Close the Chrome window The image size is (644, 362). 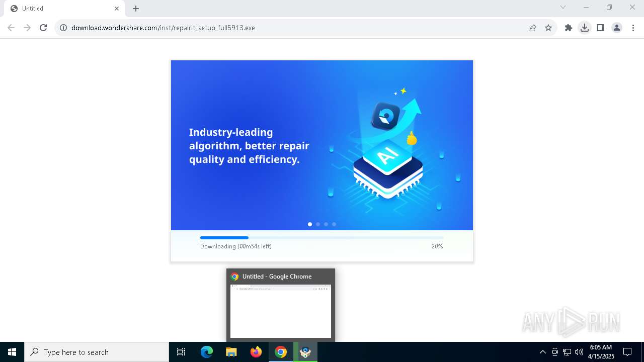pyautogui.click(x=632, y=7)
